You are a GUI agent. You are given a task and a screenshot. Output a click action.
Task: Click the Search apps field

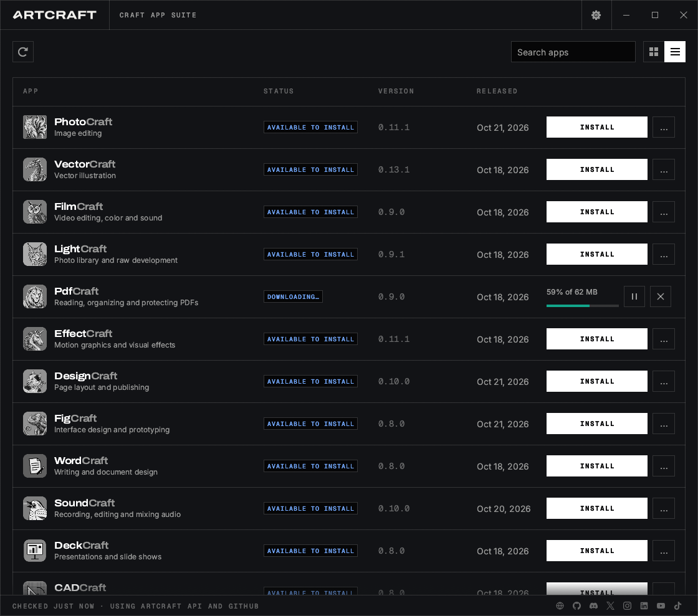click(573, 52)
